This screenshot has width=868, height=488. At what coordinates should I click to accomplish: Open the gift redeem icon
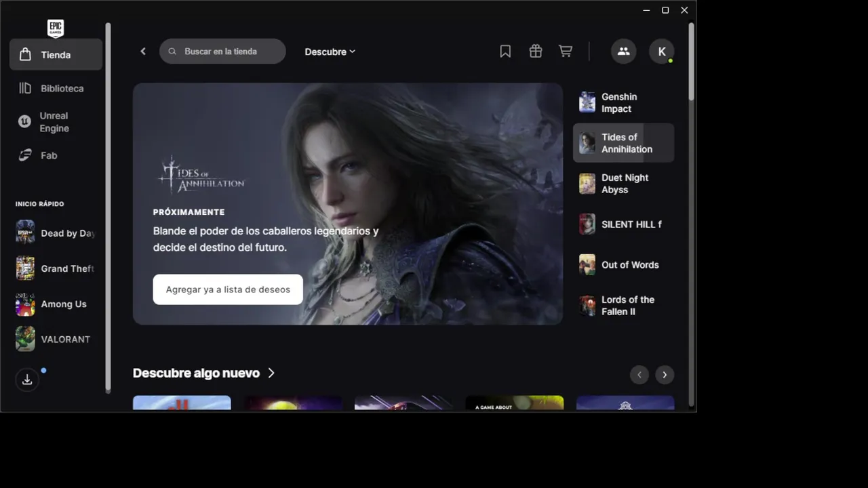[536, 52]
